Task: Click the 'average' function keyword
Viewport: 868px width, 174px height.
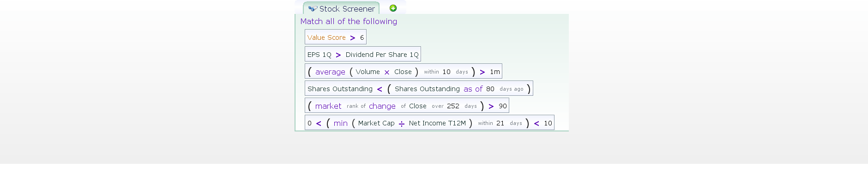Action: point(330,72)
